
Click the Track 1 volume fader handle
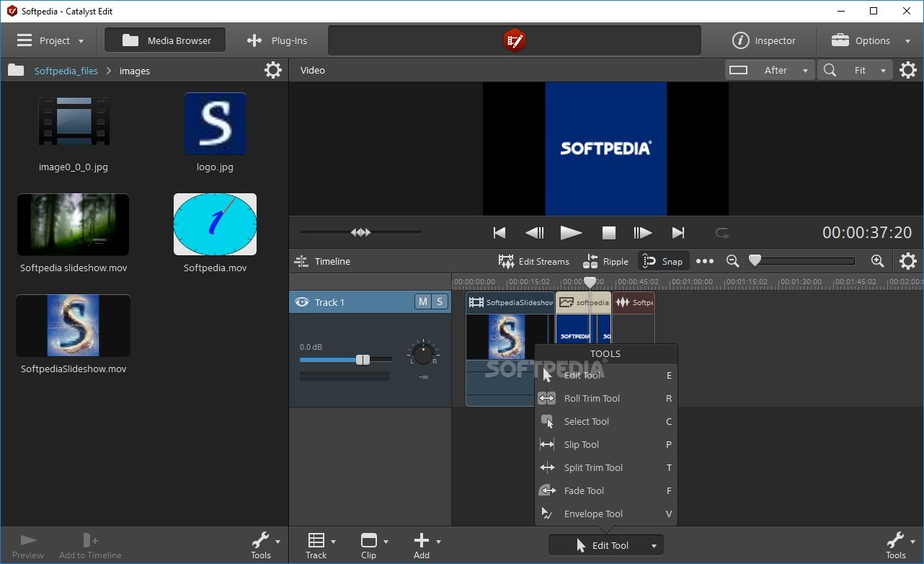click(363, 359)
